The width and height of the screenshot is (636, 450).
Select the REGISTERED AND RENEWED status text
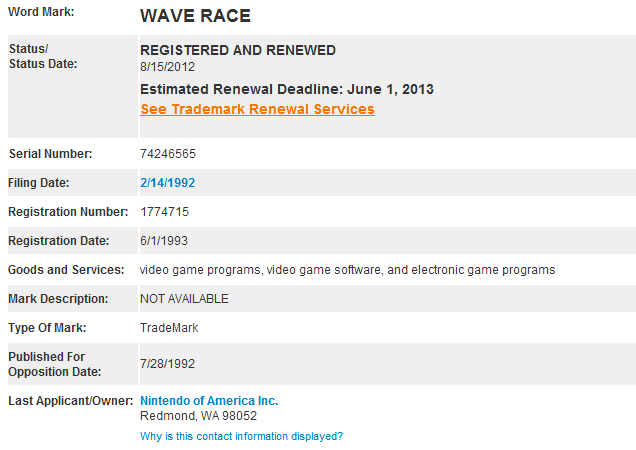click(x=238, y=50)
